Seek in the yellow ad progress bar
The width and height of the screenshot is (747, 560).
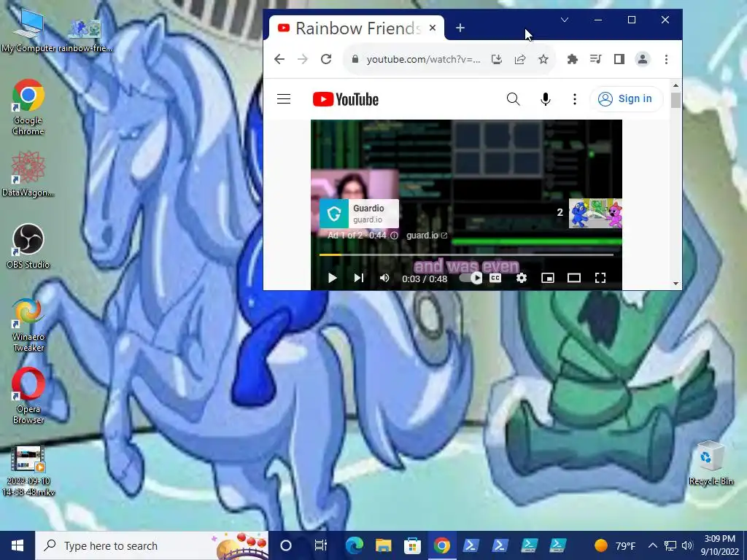click(x=466, y=254)
